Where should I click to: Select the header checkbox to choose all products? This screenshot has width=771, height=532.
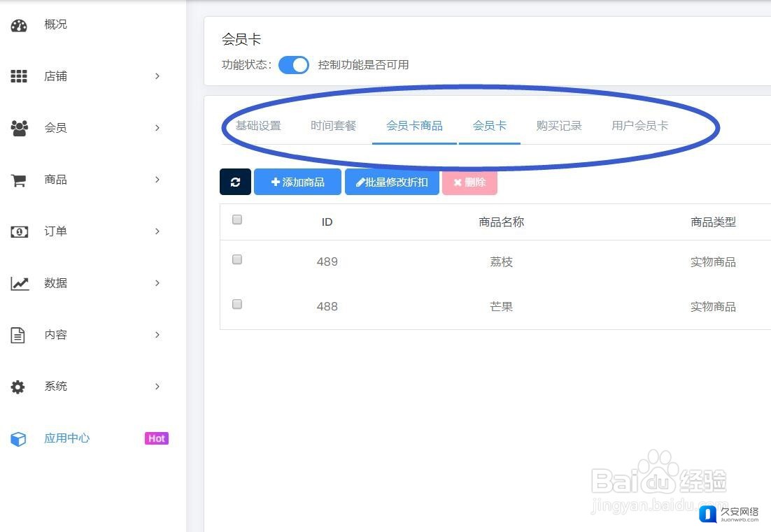pos(236,219)
